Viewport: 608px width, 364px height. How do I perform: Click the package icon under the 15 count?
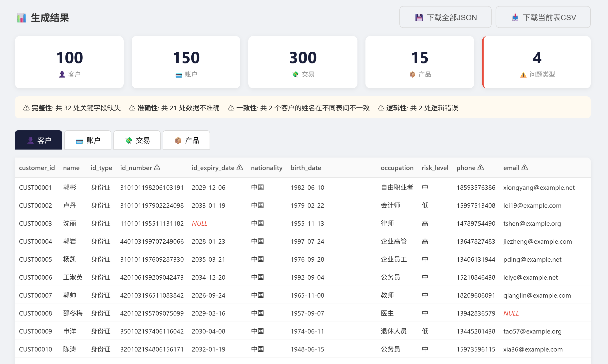coord(412,74)
